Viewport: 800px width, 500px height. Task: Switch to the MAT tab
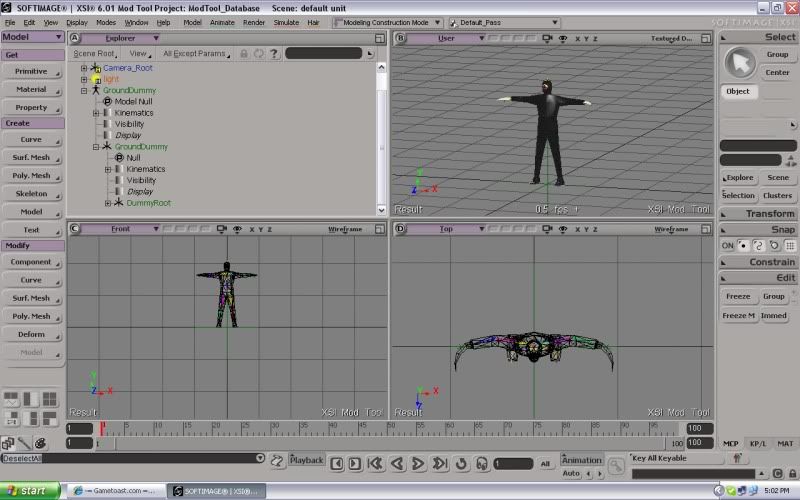coord(785,443)
